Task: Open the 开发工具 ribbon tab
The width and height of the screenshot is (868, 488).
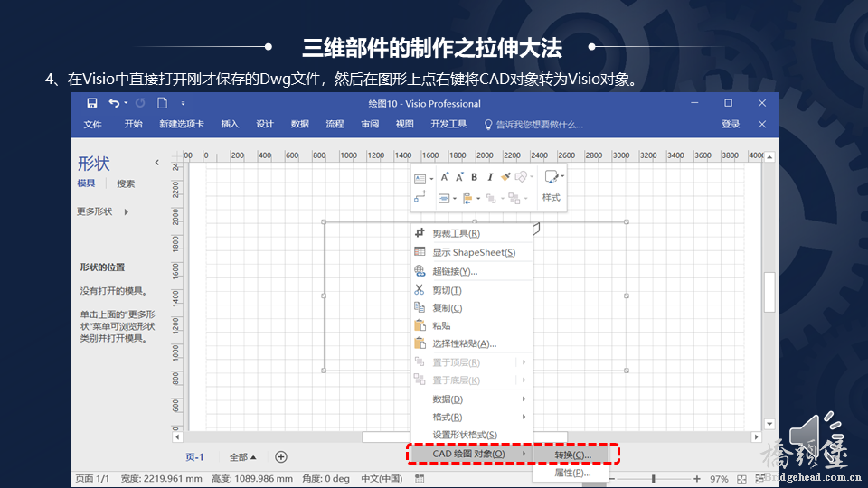Action: pyautogui.click(x=448, y=124)
